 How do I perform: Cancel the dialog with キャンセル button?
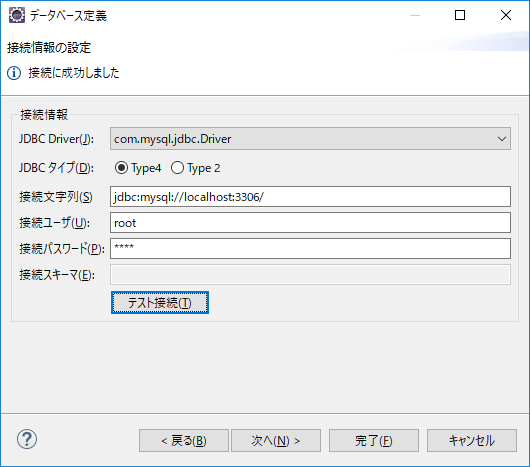(x=472, y=441)
